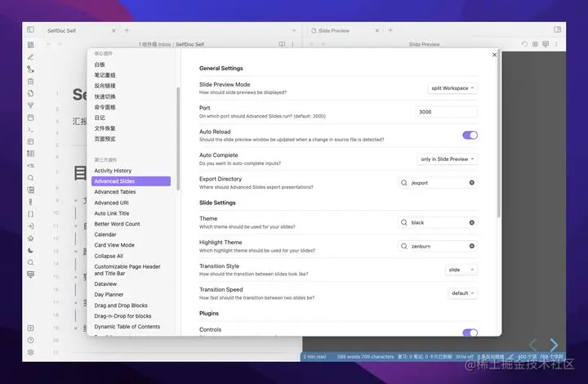
Task: Toggle the right sidebar collapse icon
Action: pos(557,29)
